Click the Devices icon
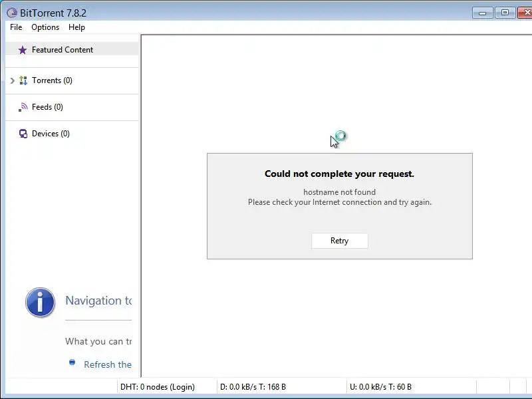The height and width of the screenshot is (399, 532). pos(23,134)
